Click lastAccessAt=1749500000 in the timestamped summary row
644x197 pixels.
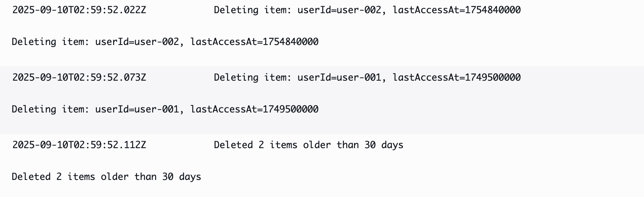coord(457,78)
